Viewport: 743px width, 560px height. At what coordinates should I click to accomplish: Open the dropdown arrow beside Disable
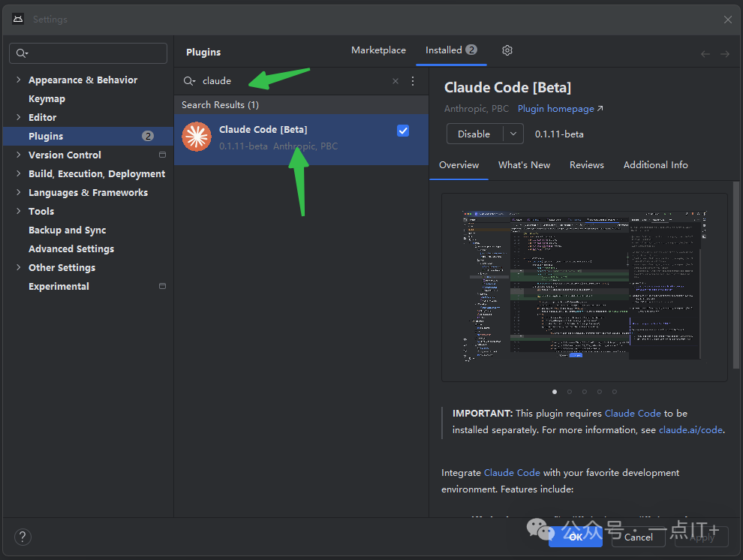click(x=513, y=134)
